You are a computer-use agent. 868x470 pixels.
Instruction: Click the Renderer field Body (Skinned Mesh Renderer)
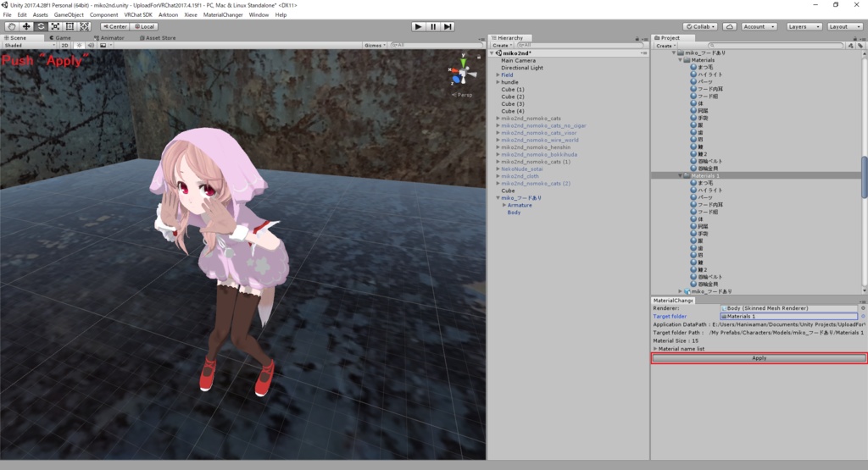pyautogui.click(x=789, y=308)
